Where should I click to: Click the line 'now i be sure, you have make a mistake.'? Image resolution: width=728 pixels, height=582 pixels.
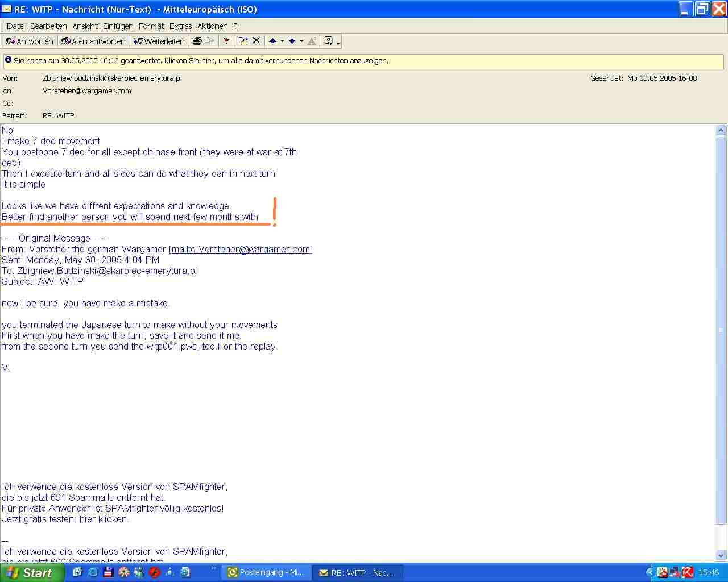click(x=86, y=303)
